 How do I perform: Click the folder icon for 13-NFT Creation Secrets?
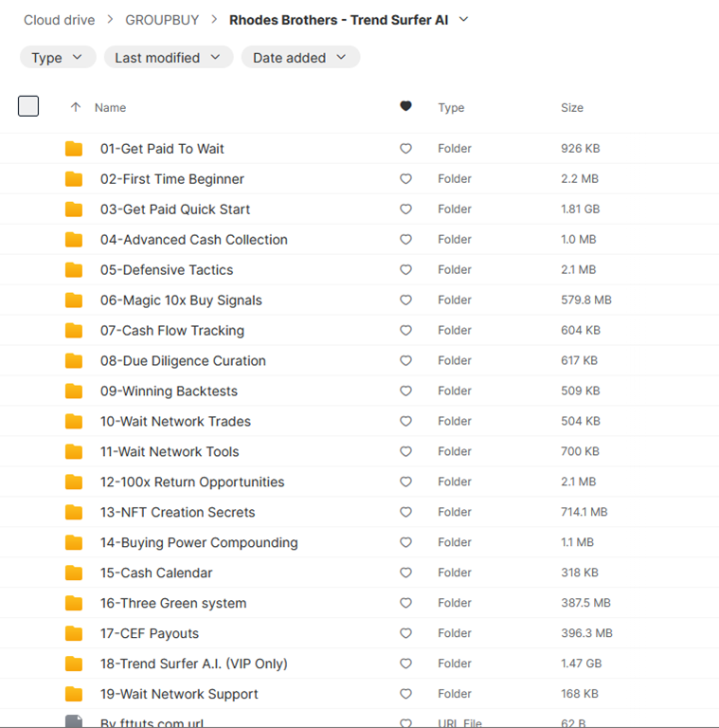pos(74,513)
